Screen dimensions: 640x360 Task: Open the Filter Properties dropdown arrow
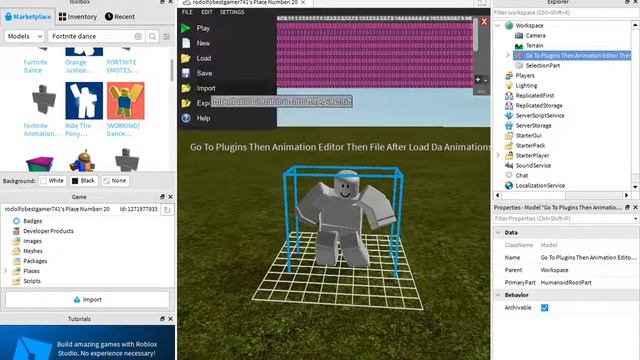coord(636,219)
